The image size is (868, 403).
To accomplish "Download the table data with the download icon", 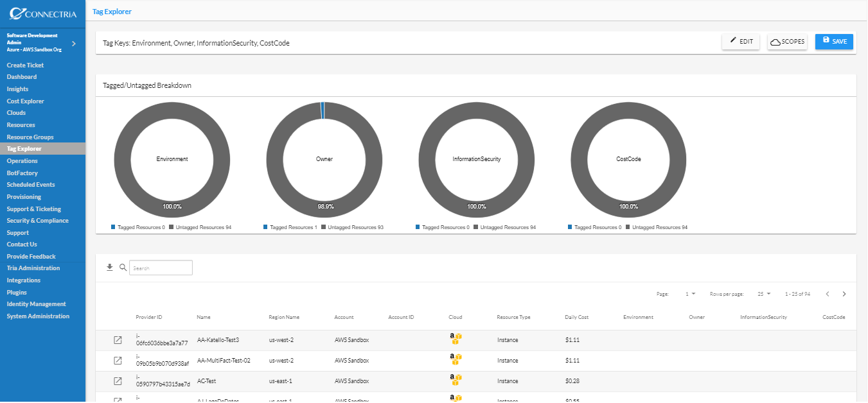I will click(110, 268).
